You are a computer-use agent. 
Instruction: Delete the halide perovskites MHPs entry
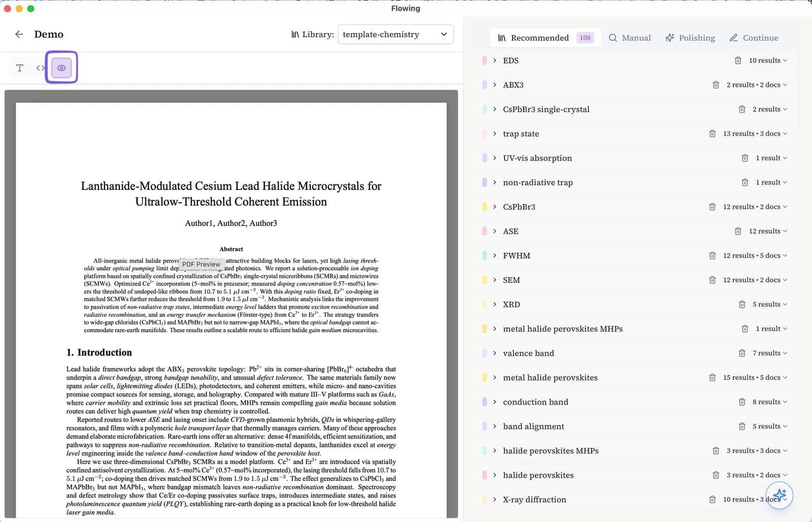click(716, 450)
